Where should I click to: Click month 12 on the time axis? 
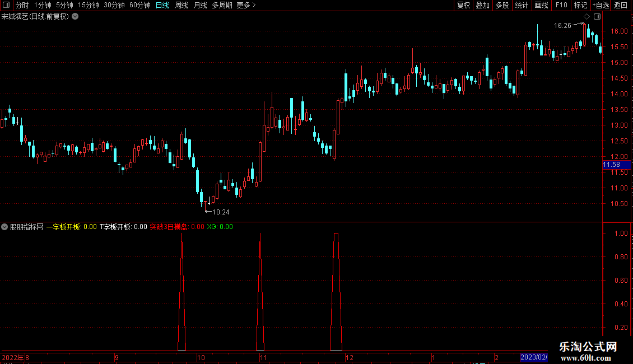tap(349, 357)
